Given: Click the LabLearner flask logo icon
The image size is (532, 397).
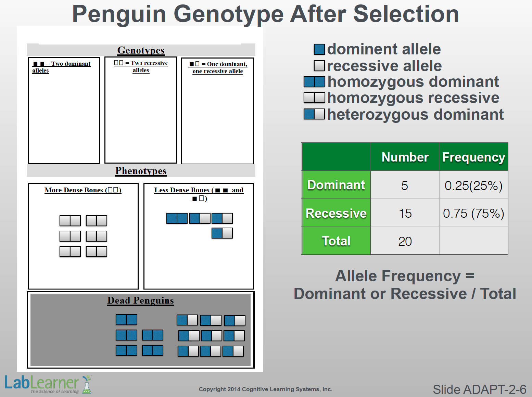Looking at the screenshot, I should pos(87,385).
